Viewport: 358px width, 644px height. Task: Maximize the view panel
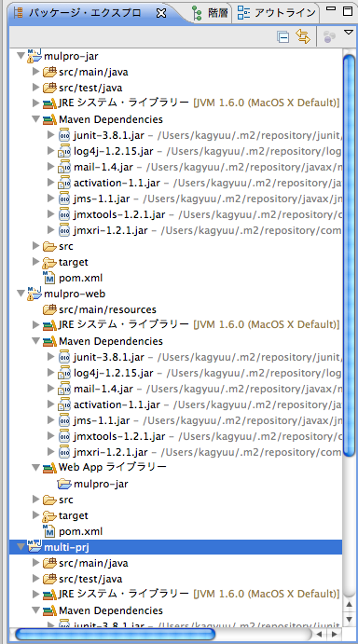point(348,11)
